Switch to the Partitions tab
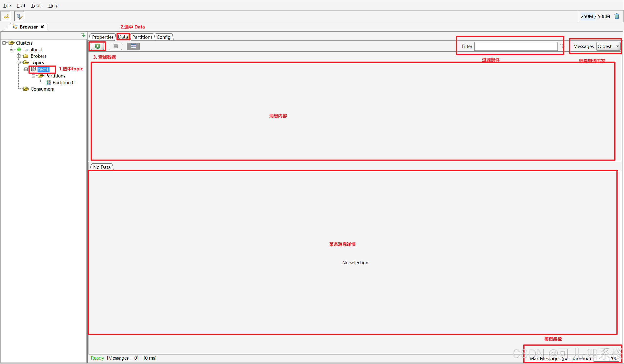Viewport: 624px width, 364px height. [142, 37]
